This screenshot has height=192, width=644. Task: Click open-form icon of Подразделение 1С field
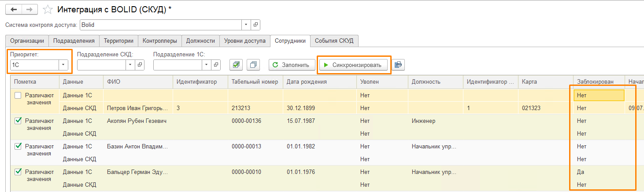click(x=216, y=65)
